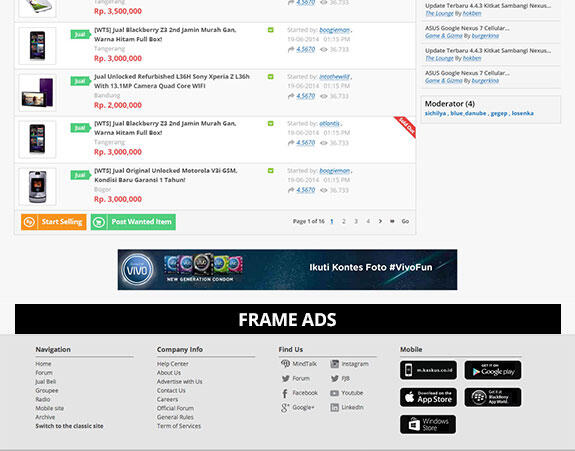Viewport: 575px width, 451px height.
Task: Select page 1 in pagination
Action: (332, 221)
